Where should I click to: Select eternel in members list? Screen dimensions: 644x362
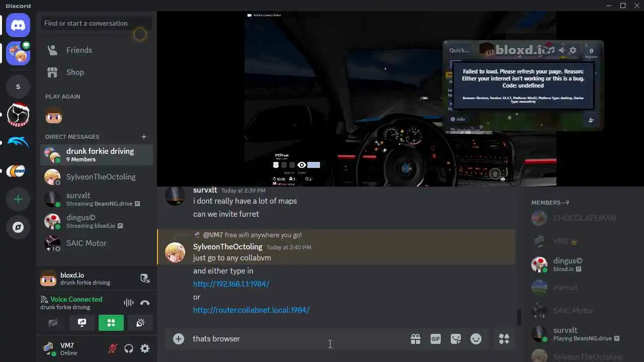[x=584, y=288]
